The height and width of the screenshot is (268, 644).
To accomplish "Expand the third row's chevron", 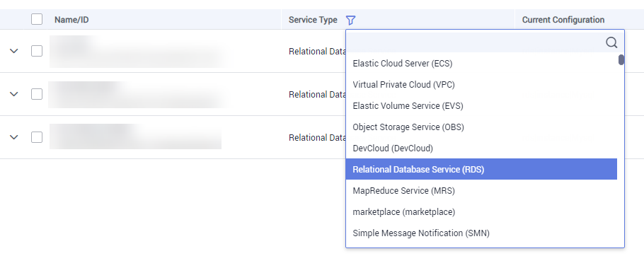I will 14,137.
